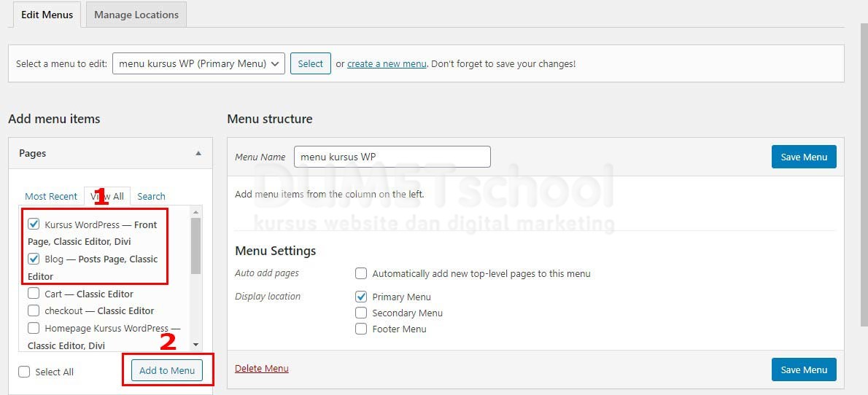Click the Add to Menu button
The height and width of the screenshot is (395, 868).
click(x=167, y=371)
